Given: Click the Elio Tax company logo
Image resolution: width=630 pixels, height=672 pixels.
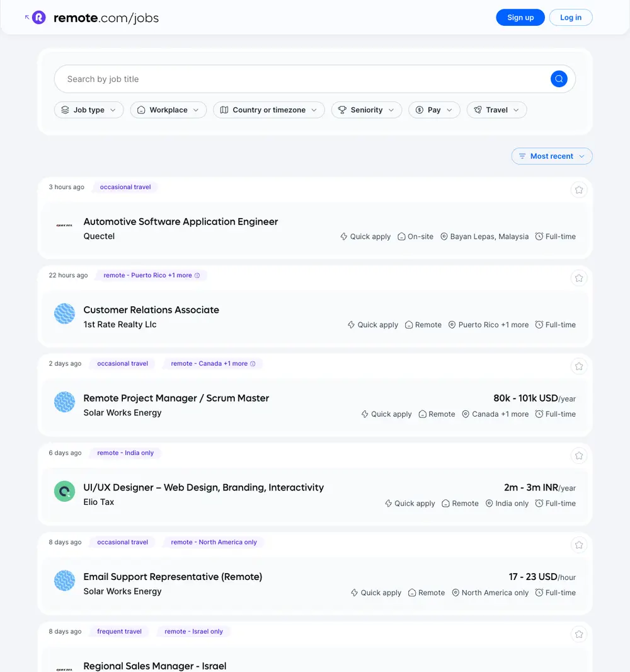Looking at the screenshot, I should tap(64, 491).
